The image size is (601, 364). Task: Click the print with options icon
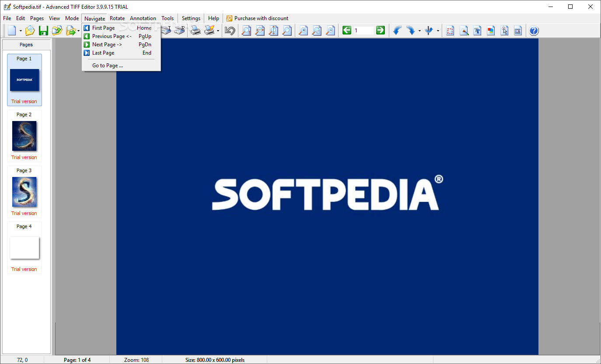(x=210, y=31)
